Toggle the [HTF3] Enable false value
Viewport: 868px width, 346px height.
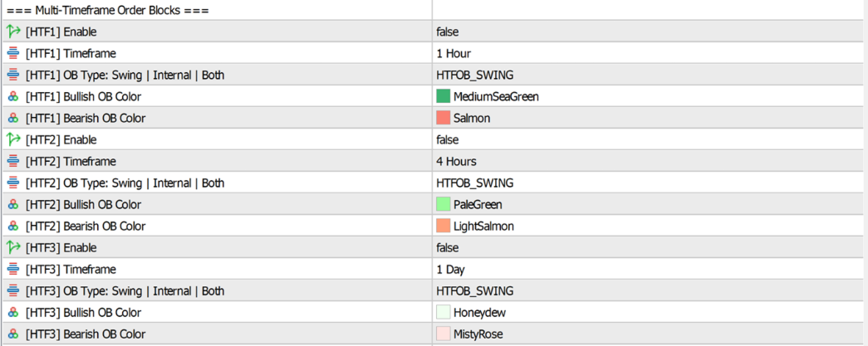650,247
